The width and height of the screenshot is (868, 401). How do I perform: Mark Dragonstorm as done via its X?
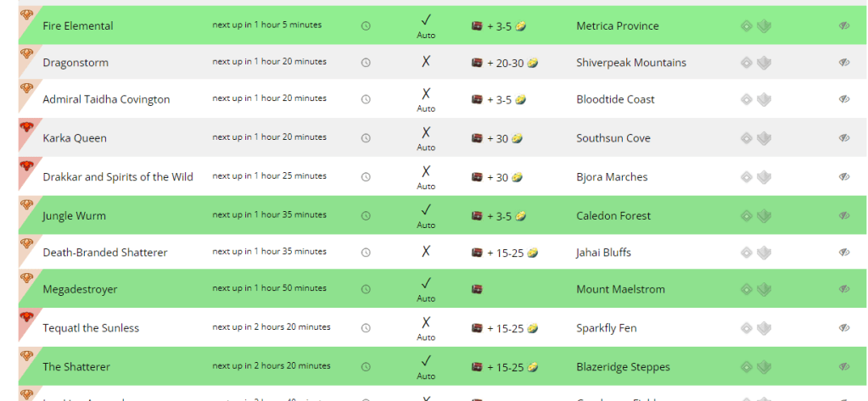pyautogui.click(x=426, y=62)
